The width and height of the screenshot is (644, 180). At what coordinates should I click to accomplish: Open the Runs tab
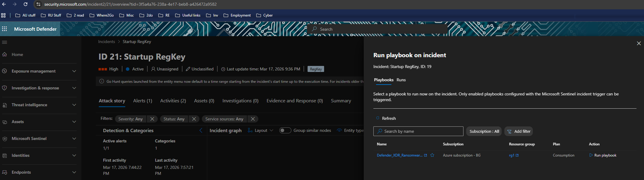click(x=401, y=80)
